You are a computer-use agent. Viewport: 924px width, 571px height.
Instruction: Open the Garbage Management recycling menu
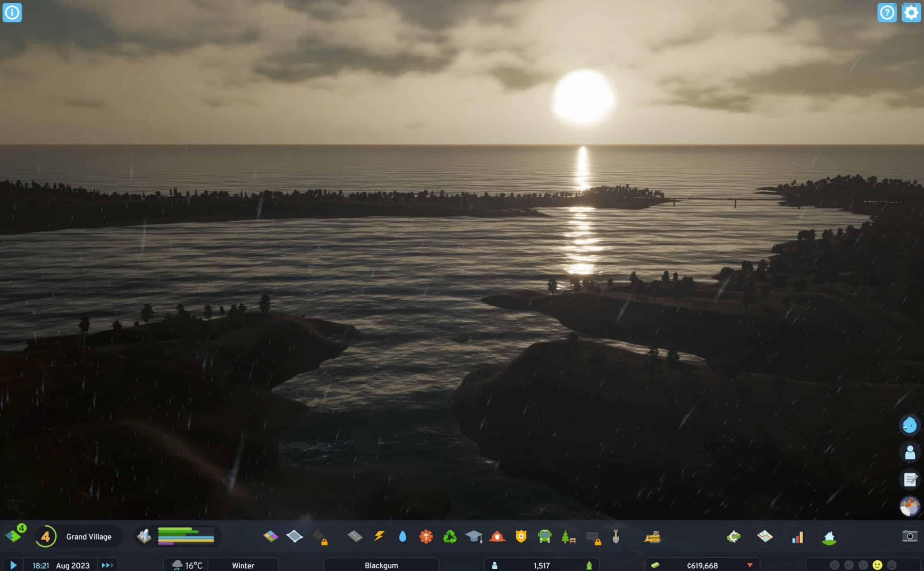click(x=450, y=536)
